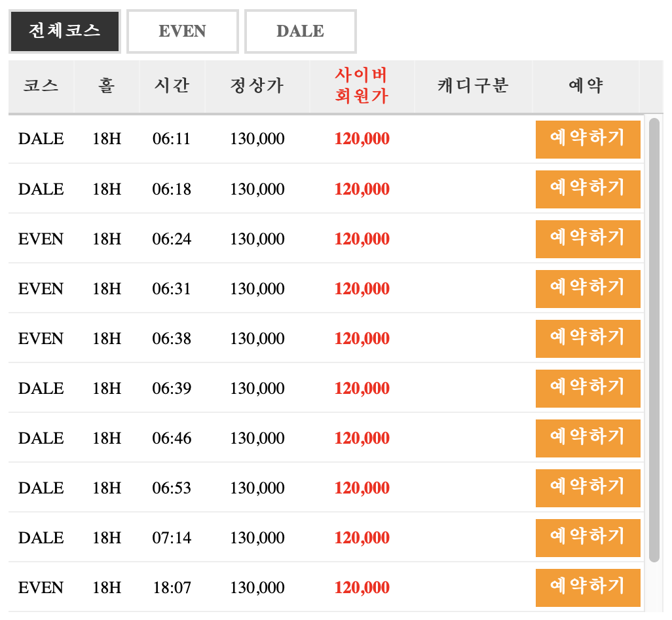Click EVEN course cell in 06:38 row
672x620 pixels.
tap(41, 338)
